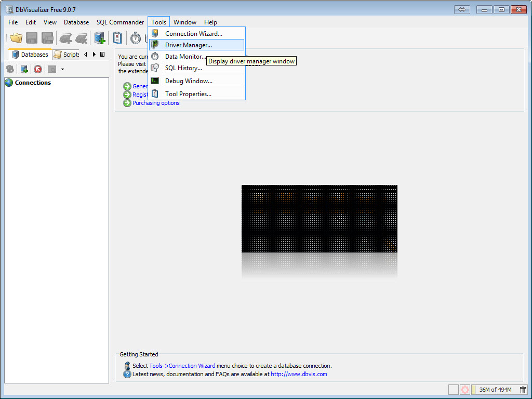Image resolution: width=532 pixels, height=399 pixels.
Task: Click the gray reload icon in Databases toolbar
Action: click(10, 69)
